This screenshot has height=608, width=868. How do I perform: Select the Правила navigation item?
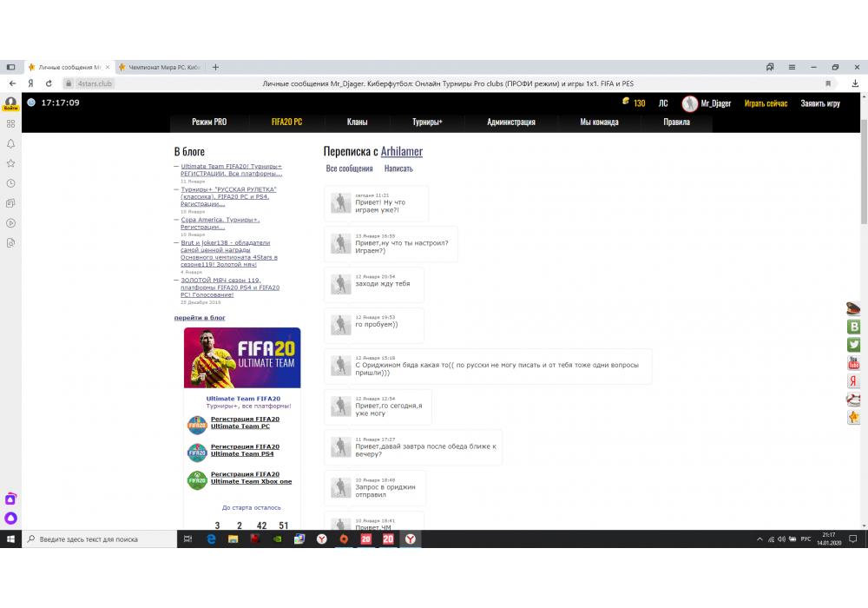coord(676,122)
